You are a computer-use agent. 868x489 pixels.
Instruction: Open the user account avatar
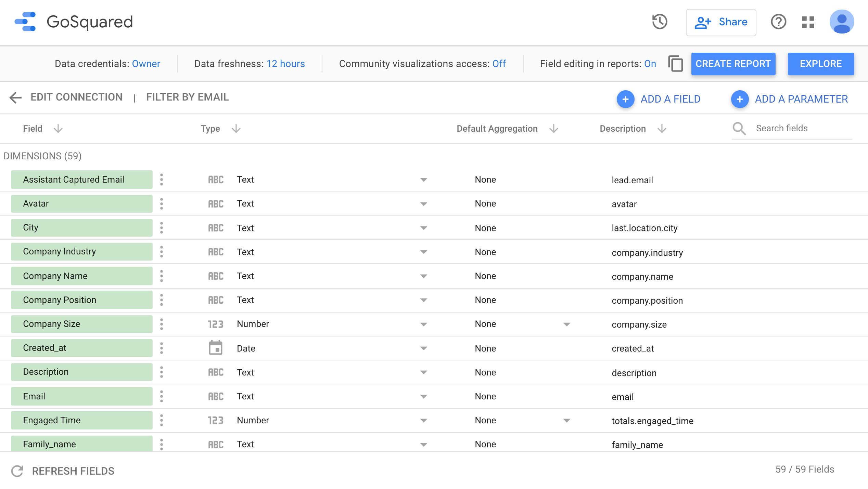click(842, 22)
